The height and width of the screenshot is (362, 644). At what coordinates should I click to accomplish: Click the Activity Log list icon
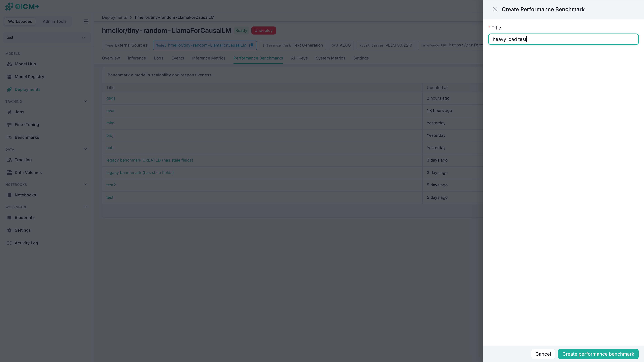pyautogui.click(x=9, y=243)
